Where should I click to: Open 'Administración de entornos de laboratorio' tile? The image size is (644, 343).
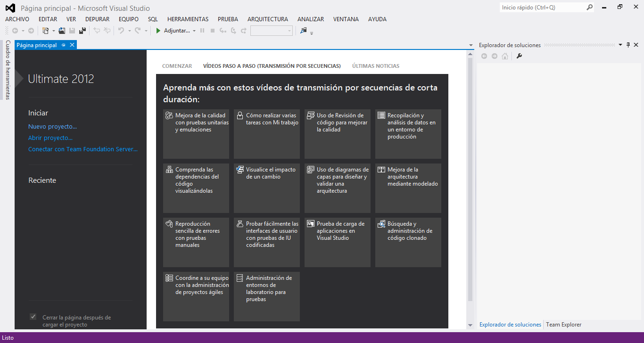pyautogui.click(x=267, y=297)
